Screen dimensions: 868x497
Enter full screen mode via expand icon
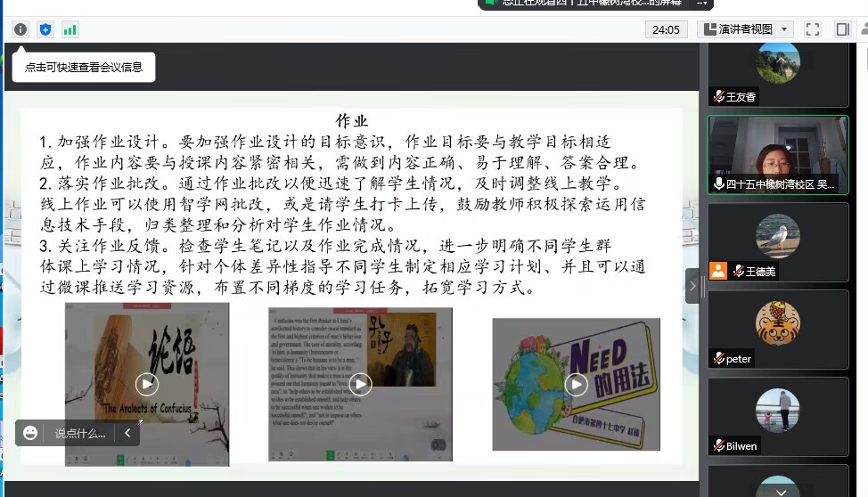[812, 29]
